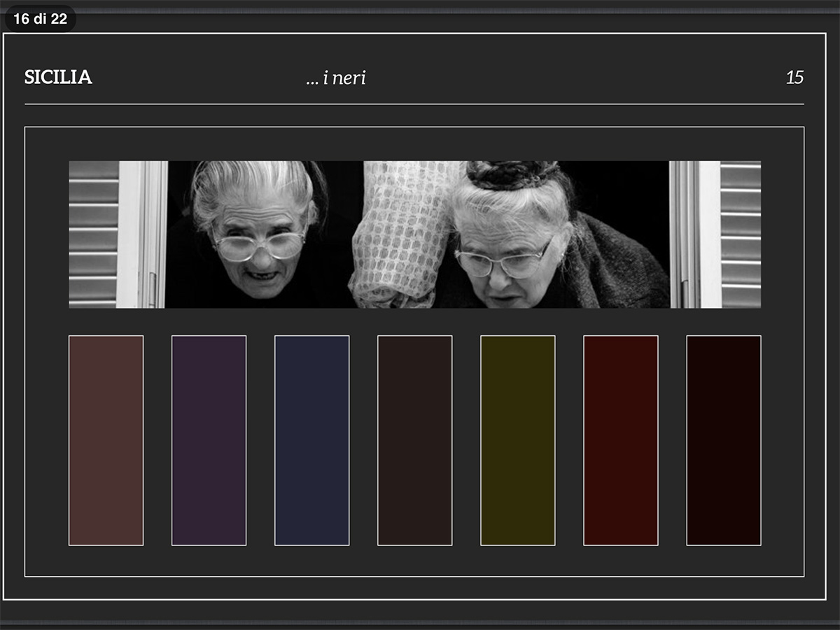This screenshot has width=840, height=630.
Task: Click the right woman's hair bun
Action: [513, 175]
